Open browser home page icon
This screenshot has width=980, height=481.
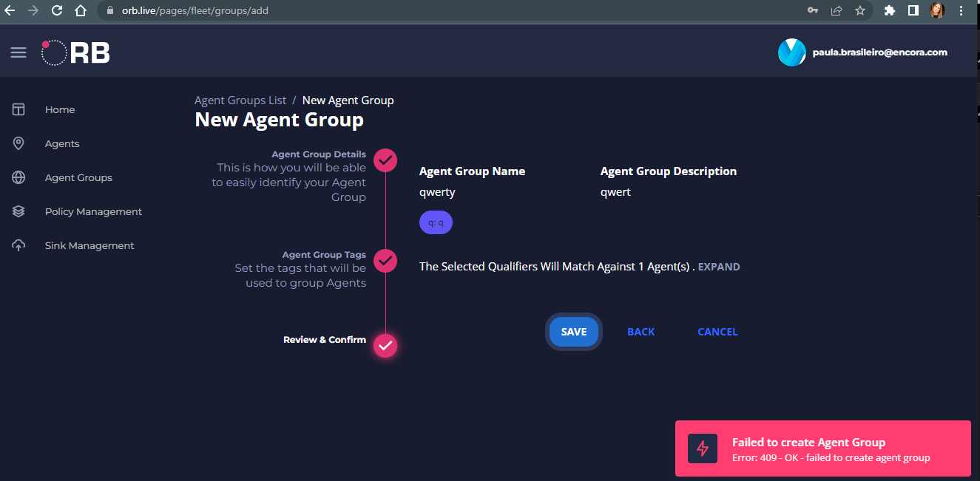click(x=81, y=10)
